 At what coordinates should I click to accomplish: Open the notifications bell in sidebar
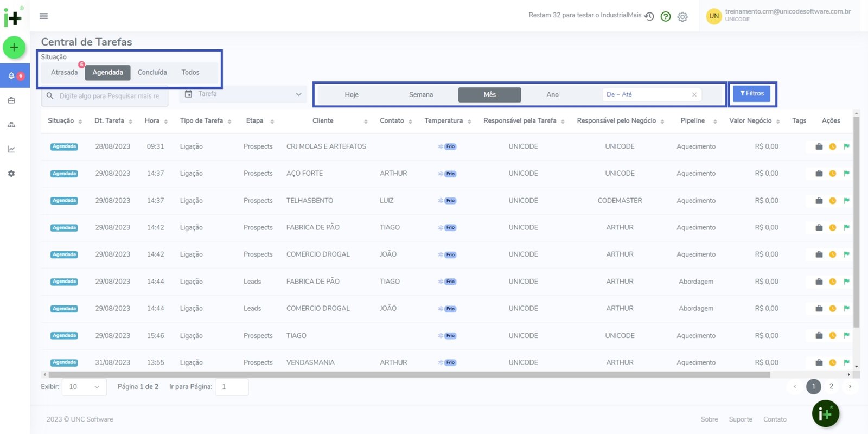point(11,76)
